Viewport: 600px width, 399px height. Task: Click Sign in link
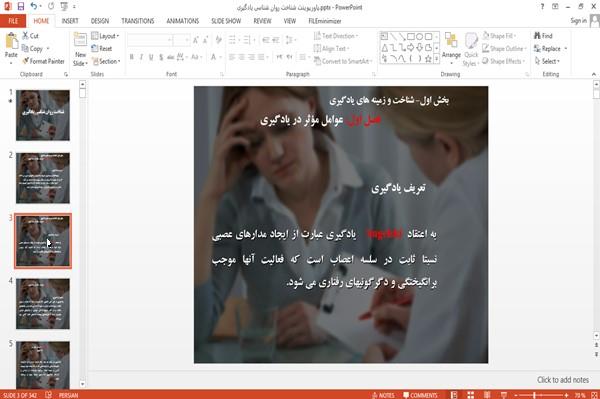(578, 21)
